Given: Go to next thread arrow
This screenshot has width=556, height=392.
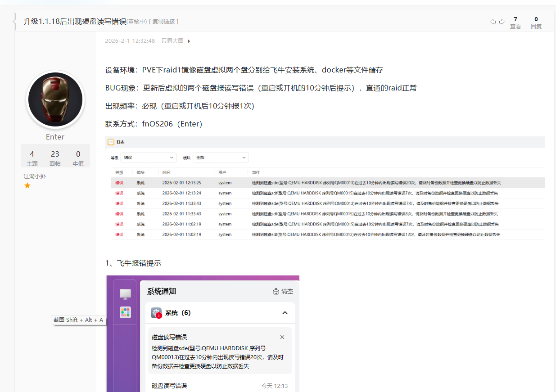Looking at the screenshot, I should click(502, 22).
